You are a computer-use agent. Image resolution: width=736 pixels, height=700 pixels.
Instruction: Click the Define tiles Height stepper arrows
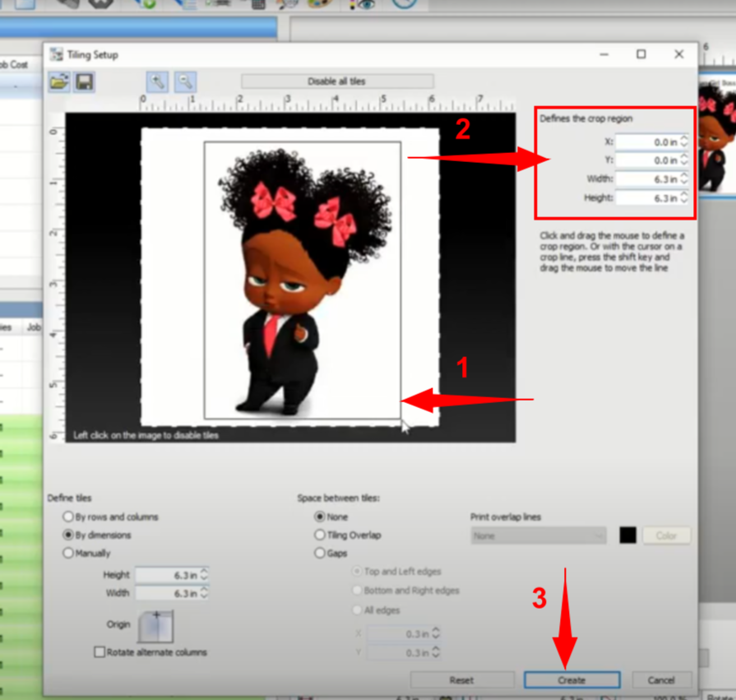point(204,575)
